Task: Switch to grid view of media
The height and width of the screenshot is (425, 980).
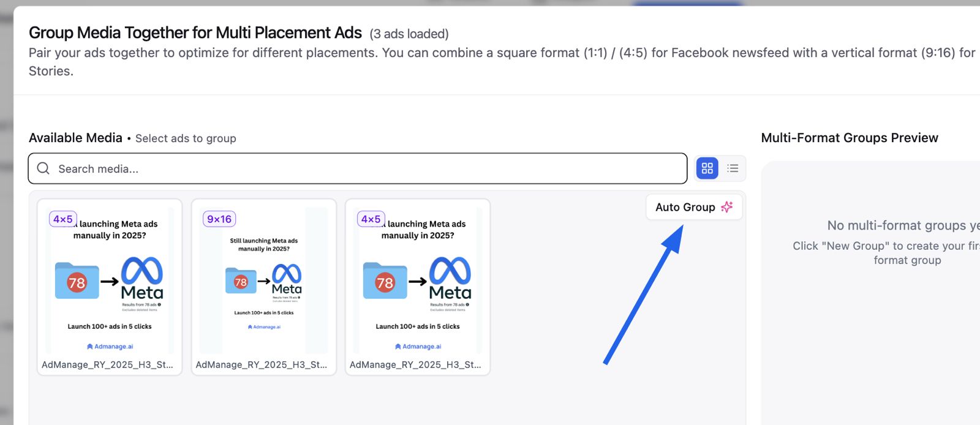Action: click(707, 168)
